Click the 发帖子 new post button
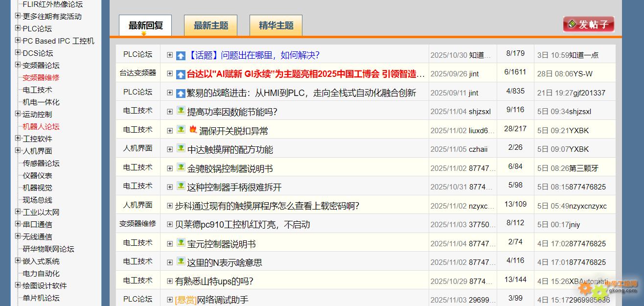This screenshot has height=306, width=644. pos(588,24)
